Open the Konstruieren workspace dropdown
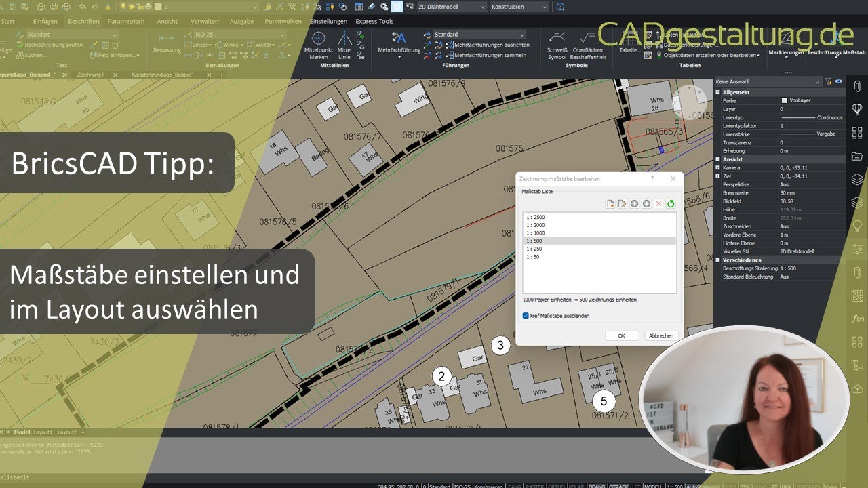868x488 pixels. pos(518,7)
